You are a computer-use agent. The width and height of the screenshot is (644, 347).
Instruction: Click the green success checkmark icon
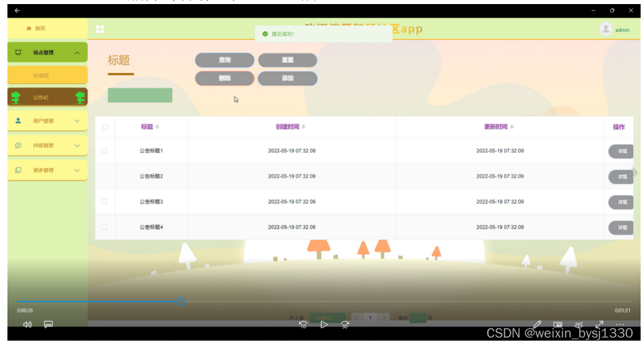(x=265, y=34)
